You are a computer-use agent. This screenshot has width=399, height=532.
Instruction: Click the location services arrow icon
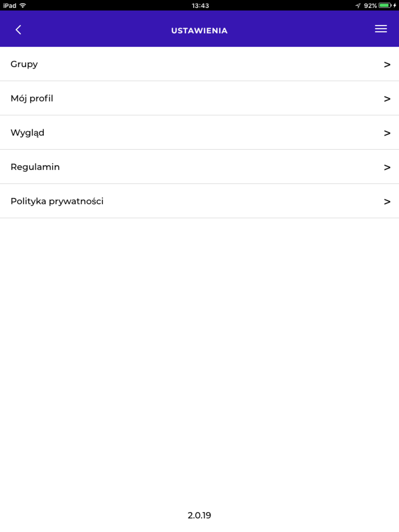(x=358, y=6)
